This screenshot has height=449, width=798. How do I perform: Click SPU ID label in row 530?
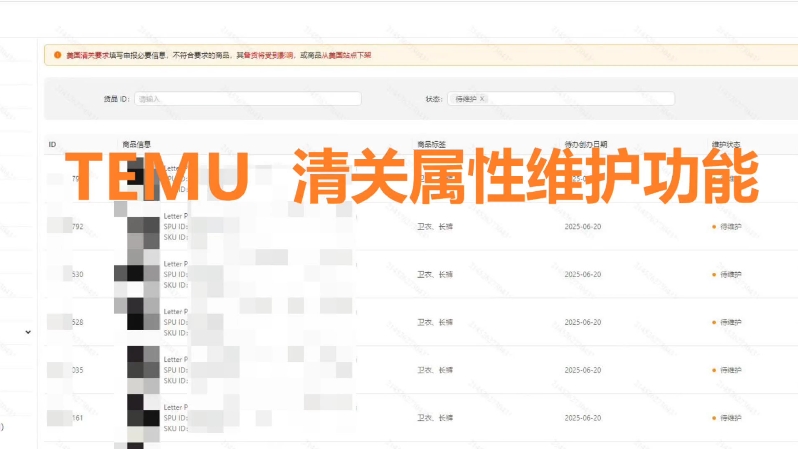176,274
